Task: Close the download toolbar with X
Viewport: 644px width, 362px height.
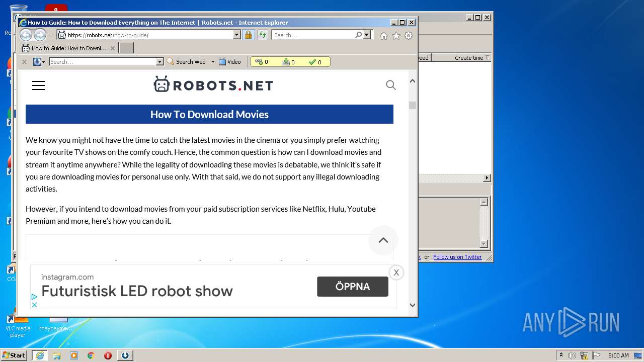Action: (24, 62)
